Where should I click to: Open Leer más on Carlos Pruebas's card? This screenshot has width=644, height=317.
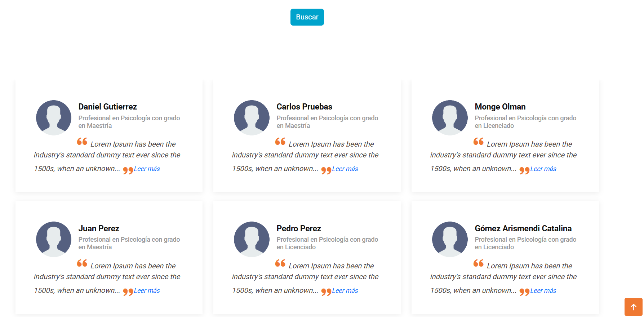[345, 169]
